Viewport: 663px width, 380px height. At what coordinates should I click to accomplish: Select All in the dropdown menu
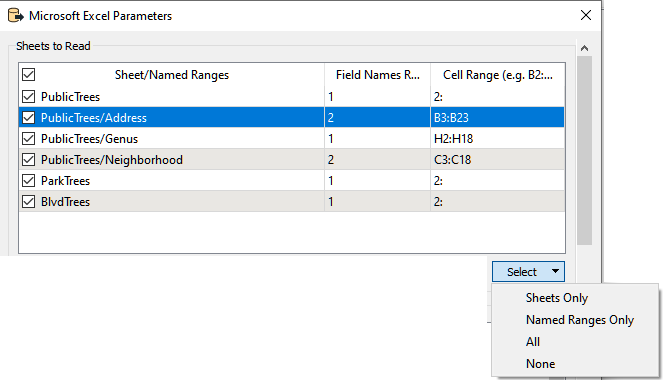pos(533,342)
